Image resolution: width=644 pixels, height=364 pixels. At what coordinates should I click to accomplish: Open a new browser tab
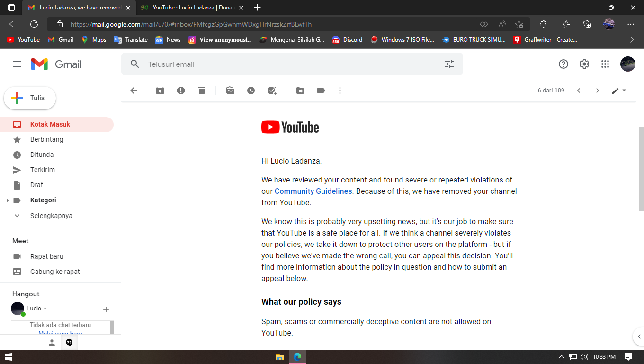point(258,8)
